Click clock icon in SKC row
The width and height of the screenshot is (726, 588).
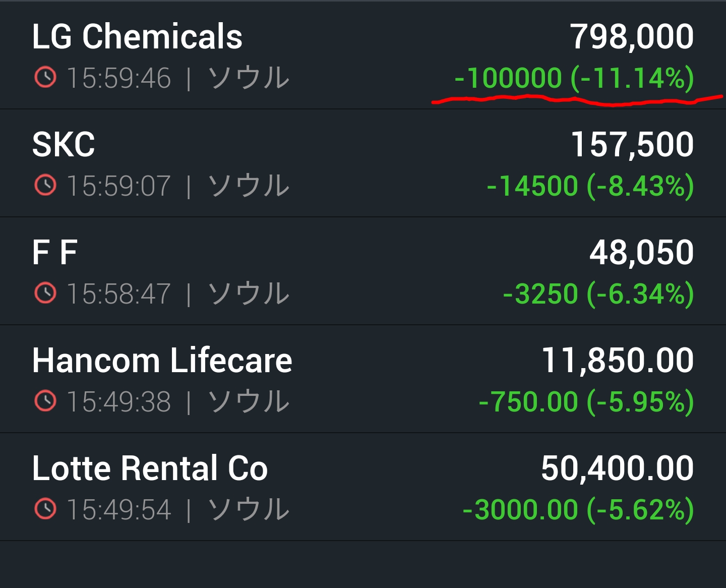click(45, 185)
